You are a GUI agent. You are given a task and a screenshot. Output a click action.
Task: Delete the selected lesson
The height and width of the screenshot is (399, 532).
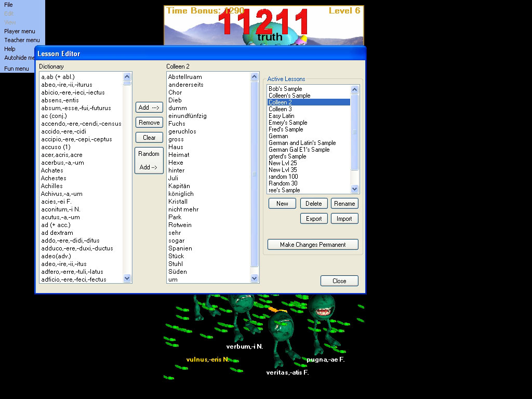click(313, 204)
